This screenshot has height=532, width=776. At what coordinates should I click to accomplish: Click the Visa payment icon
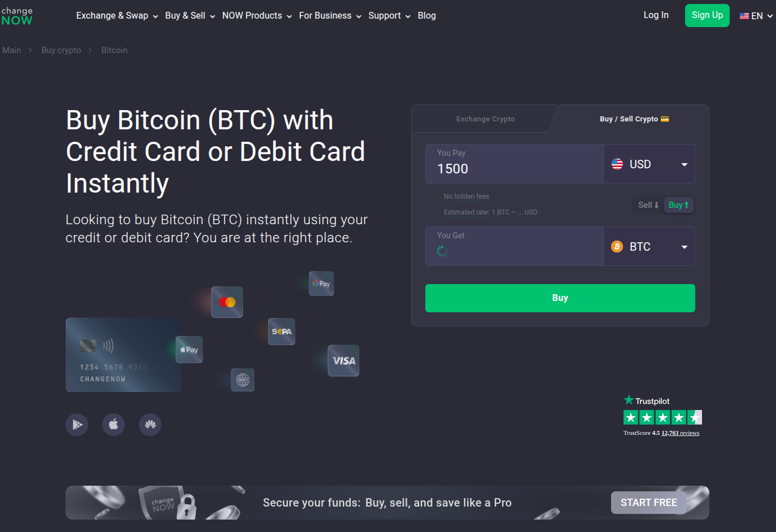coord(343,361)
